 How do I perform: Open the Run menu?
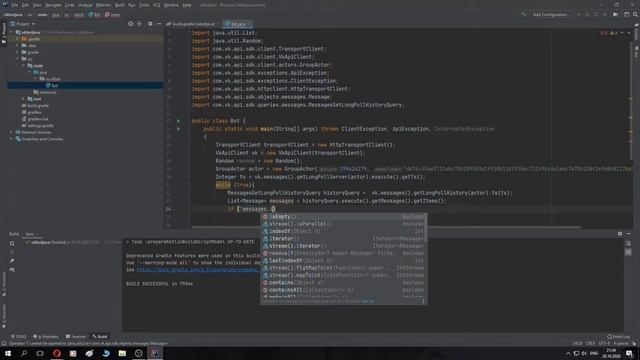point(131,5)
